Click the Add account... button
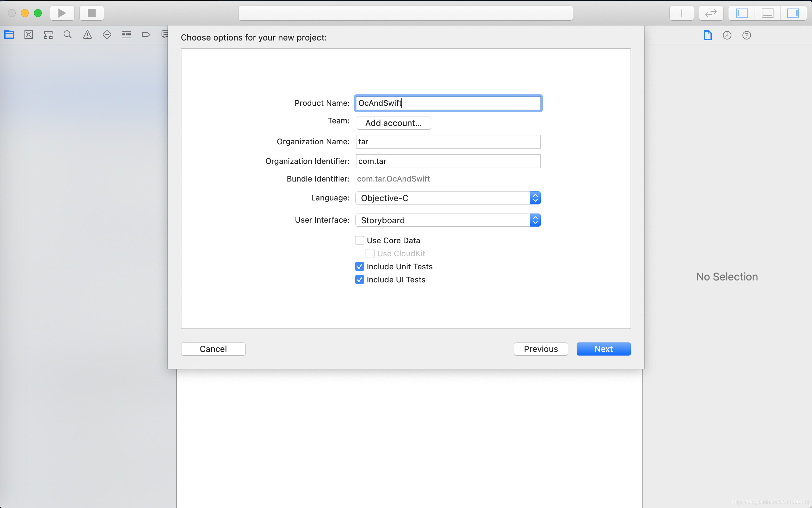Image resolution: width=812 pixels, height=508 pixels. (393, 123)
